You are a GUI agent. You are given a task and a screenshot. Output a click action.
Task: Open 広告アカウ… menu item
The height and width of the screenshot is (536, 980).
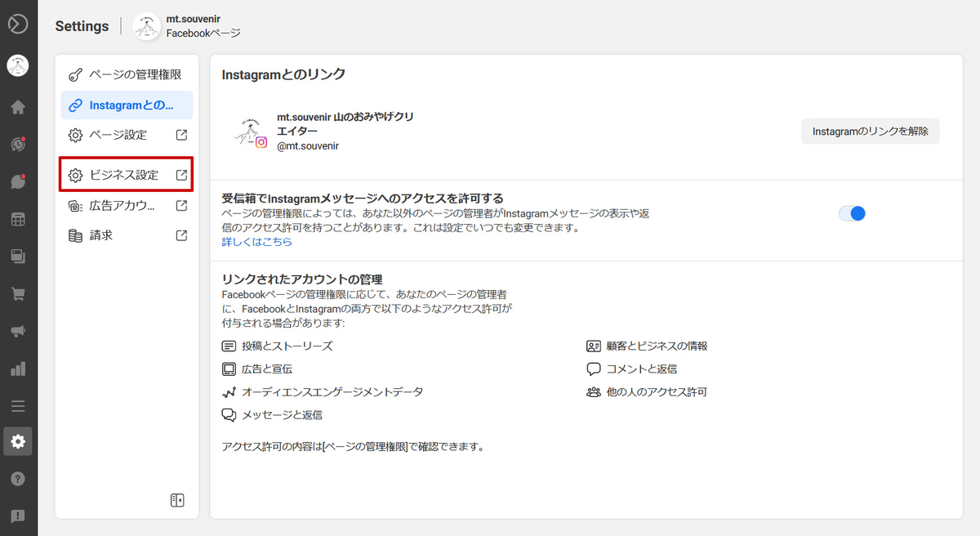tap(127, 205)
